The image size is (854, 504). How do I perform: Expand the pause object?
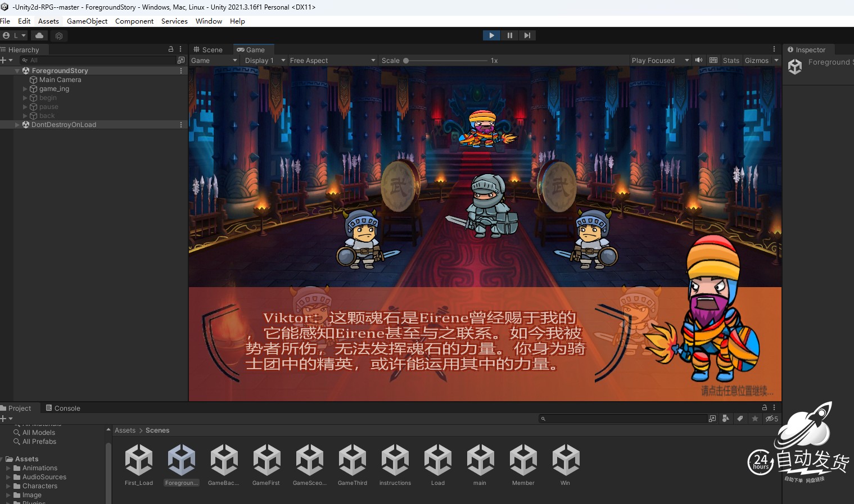pos(25,107)
